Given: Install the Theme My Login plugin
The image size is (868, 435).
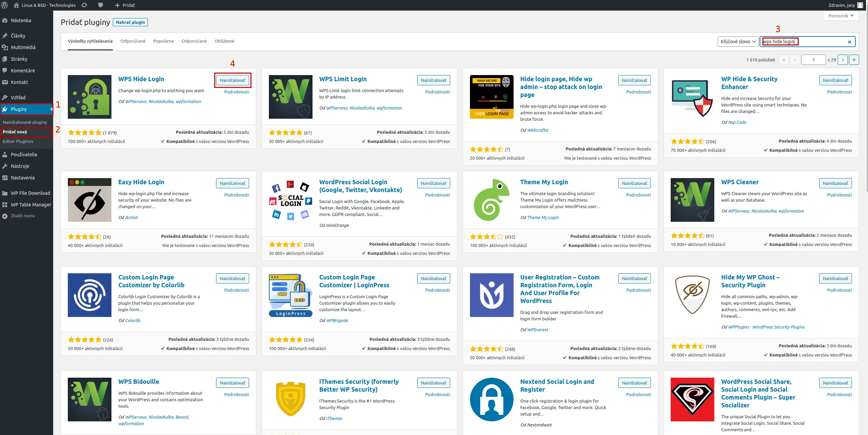Looking at the screenshot, I should [634, 183].
